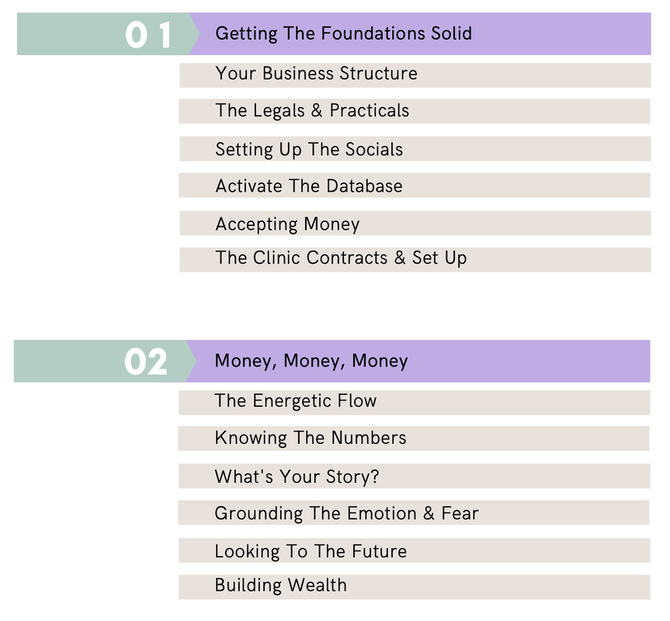The image size is (670, 621).
Task: Select the Looking To The Future row
Action: click(414, 550)
